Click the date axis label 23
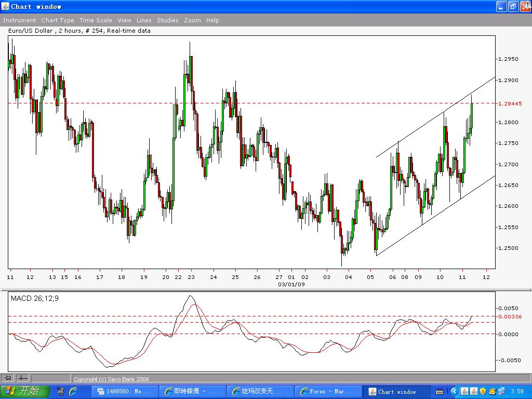 pos(191,277)
